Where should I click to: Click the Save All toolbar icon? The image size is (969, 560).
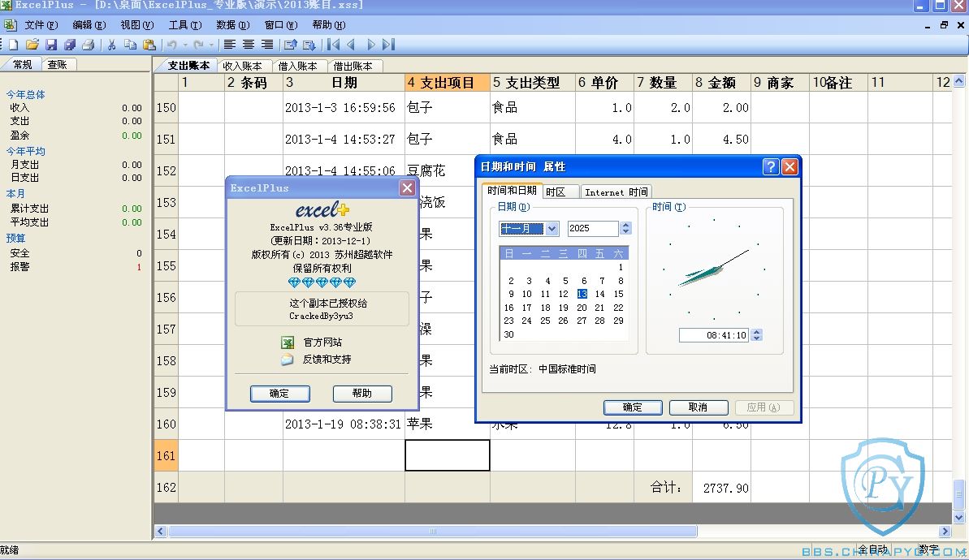tap(70, 45)
